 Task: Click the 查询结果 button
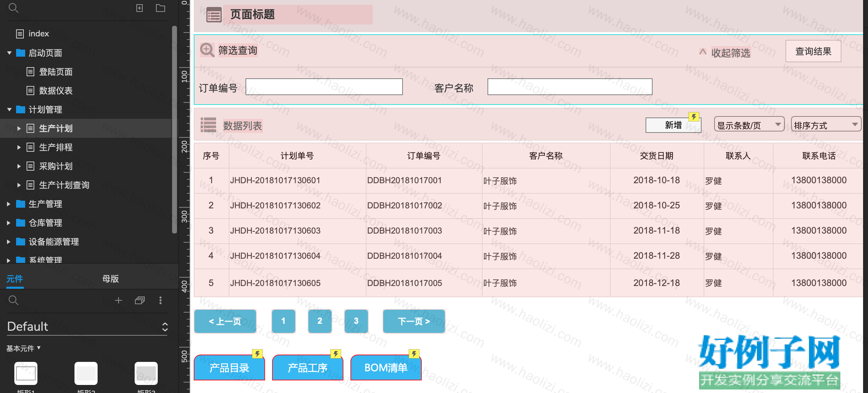[813, 51]
